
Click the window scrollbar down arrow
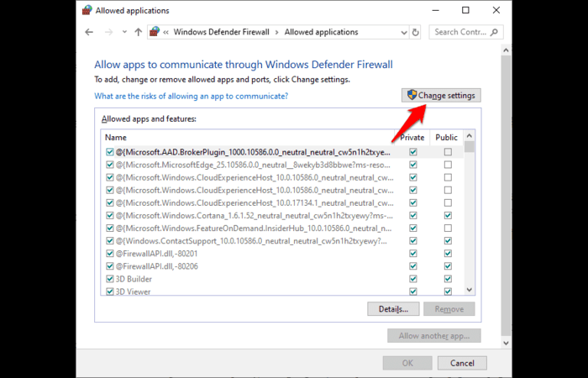click(x=506, y=343)
